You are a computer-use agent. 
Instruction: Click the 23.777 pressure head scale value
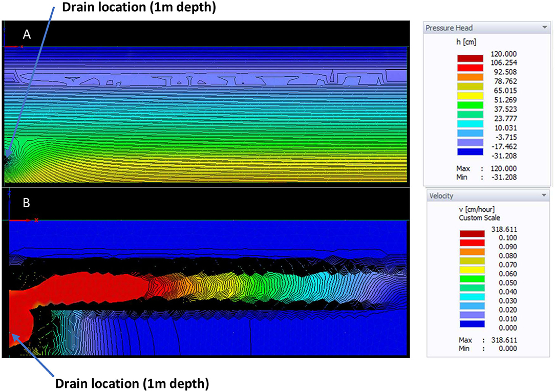[505, 119]
